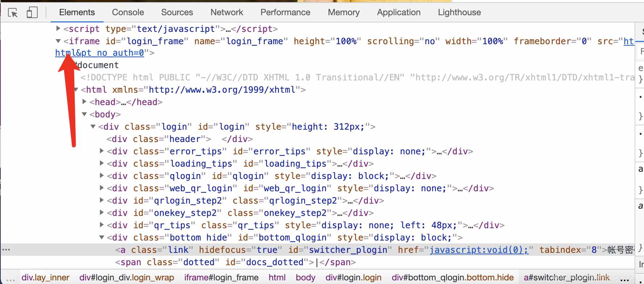This screenshot has height=284, width=644.
Task: Expand the qrlogin_step2 div node
Action: tap(102, 200)
